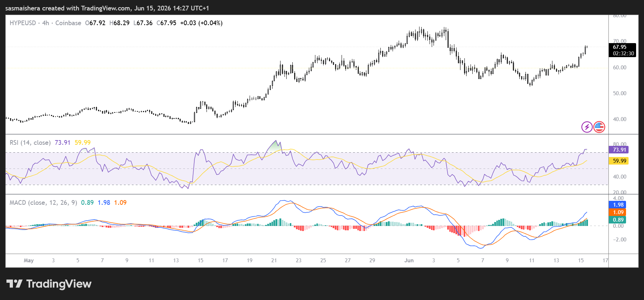Click the blue 1.98 MACD legend value
This screenshot has height=300, width=644.
click(104, 203)
